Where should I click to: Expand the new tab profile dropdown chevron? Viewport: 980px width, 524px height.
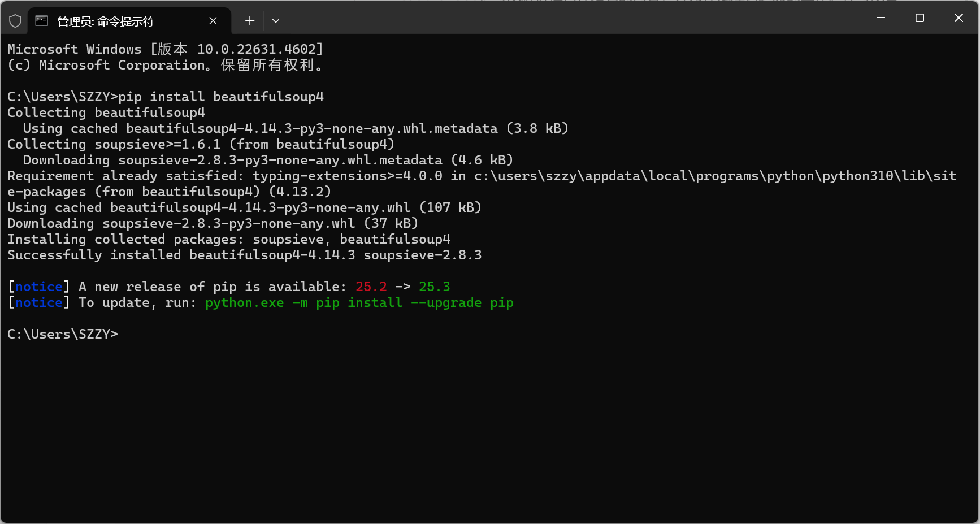point(276,21)
